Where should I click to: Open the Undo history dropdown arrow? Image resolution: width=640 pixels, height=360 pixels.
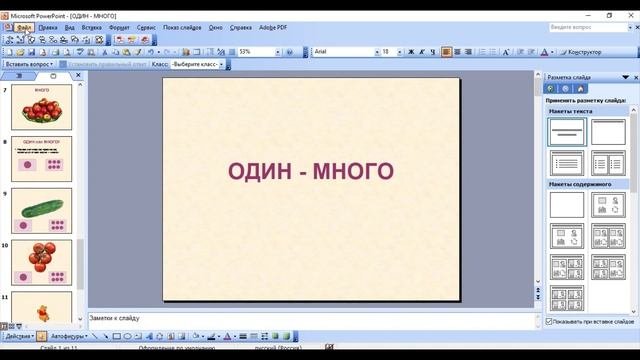coord(158,52)
